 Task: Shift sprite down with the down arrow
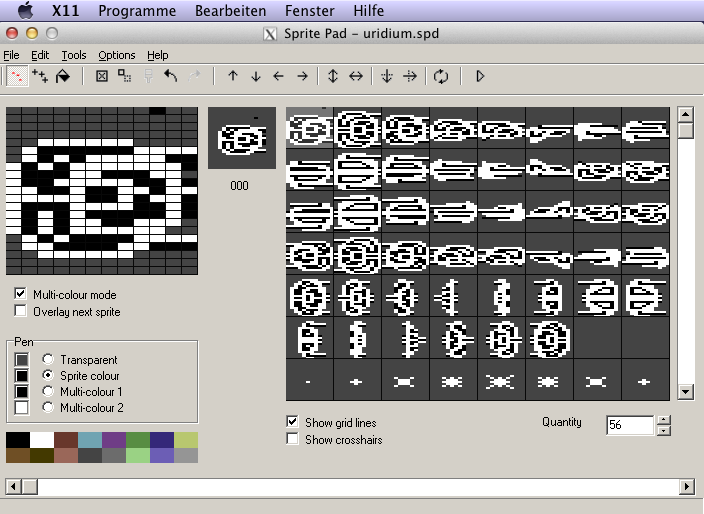[256, 76]
